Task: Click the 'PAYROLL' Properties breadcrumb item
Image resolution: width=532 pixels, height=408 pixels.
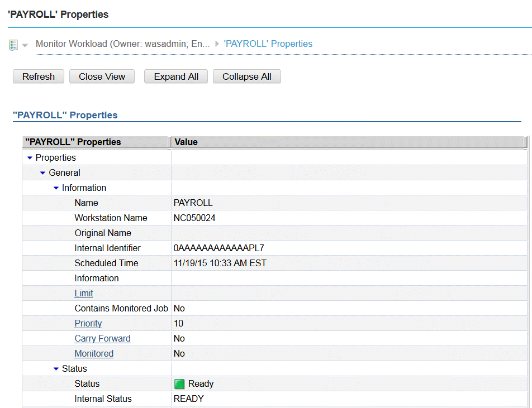Action: coord(268,44)
